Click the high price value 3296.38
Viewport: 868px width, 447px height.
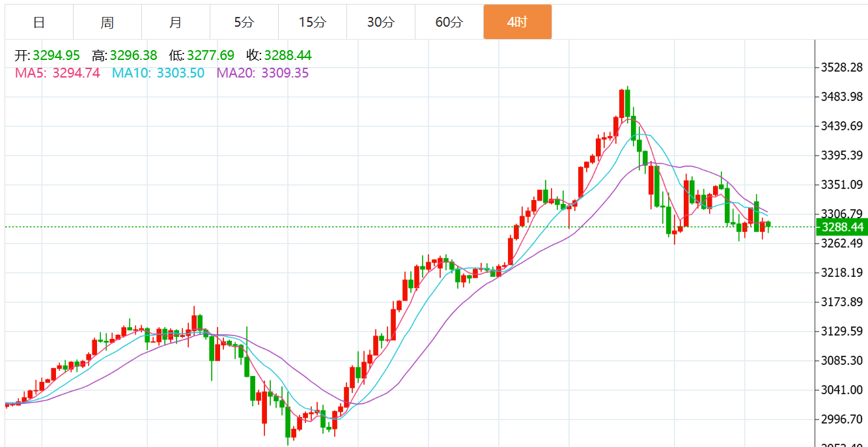tap(133, 55)
